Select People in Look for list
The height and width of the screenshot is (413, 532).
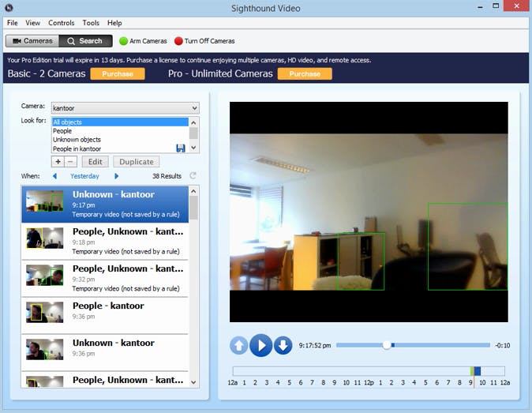[120, 131]
